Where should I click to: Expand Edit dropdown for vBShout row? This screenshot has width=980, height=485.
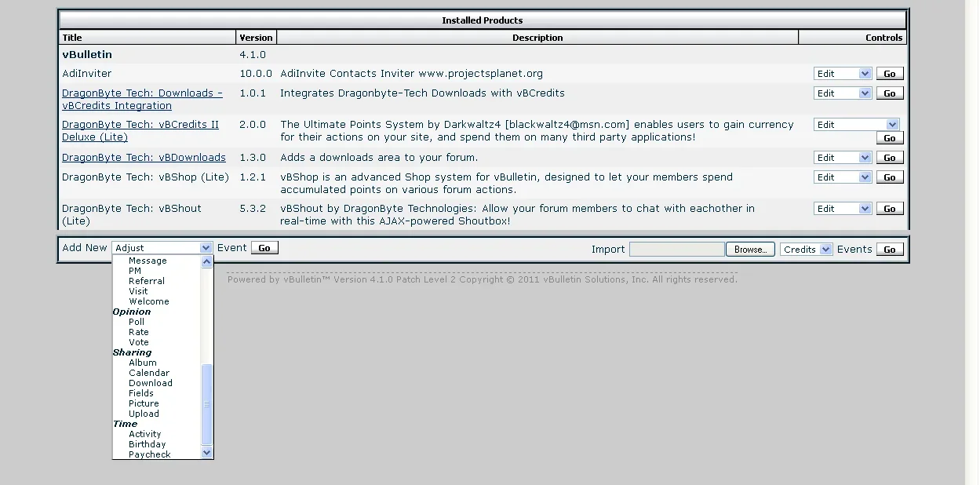tap(843, 209)
